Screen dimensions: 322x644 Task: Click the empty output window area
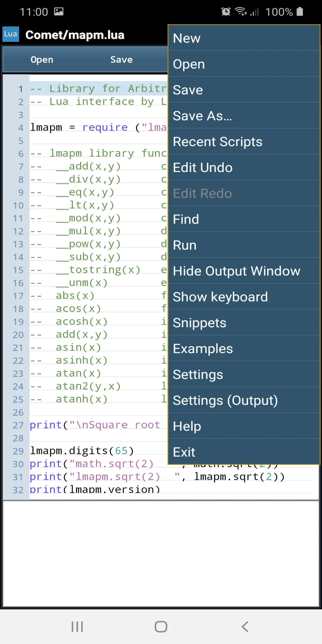161,553
